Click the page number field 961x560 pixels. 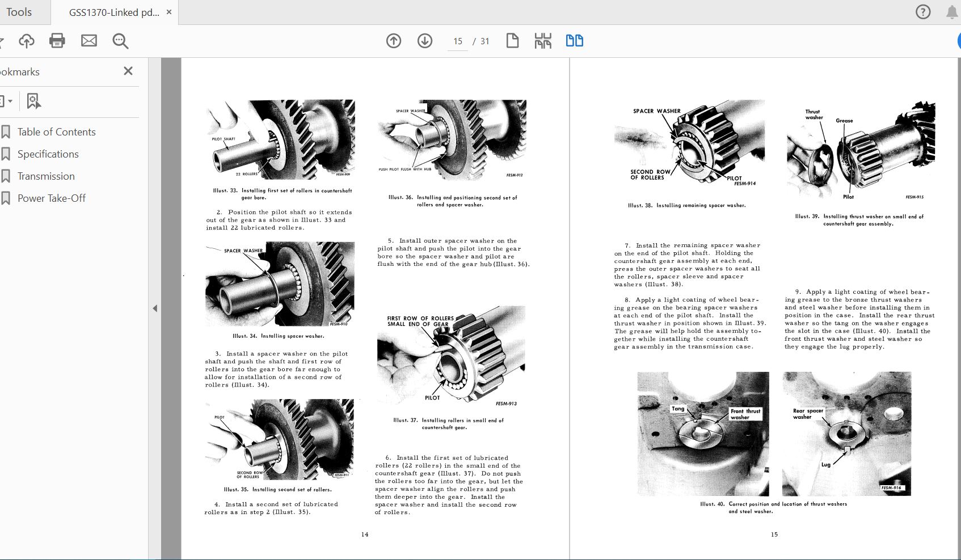[458, 41]
